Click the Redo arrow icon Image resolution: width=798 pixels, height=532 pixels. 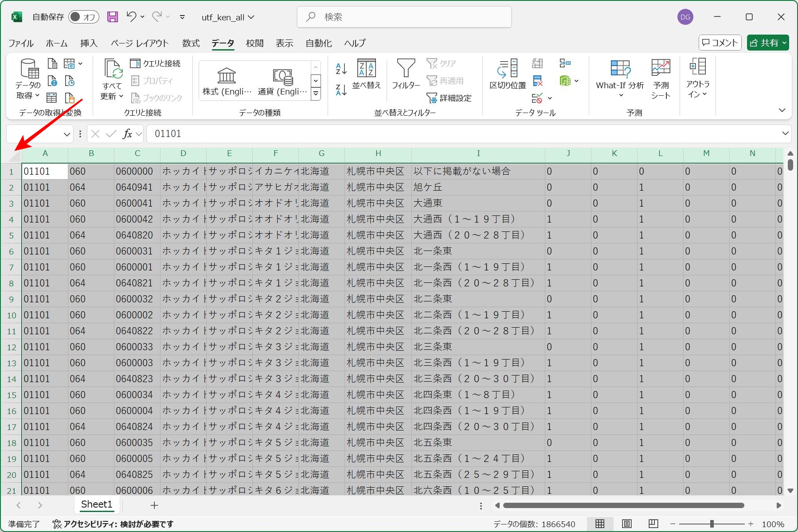click(x=156, y=16)
